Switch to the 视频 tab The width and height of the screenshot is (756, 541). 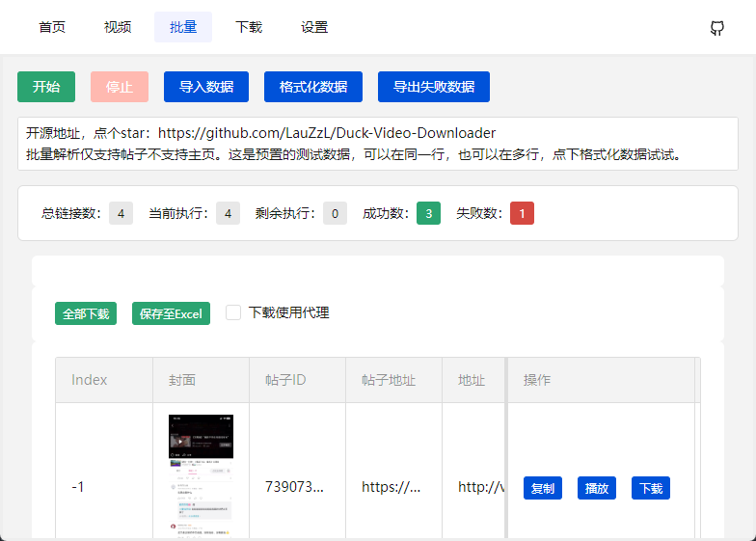[118, 27]
